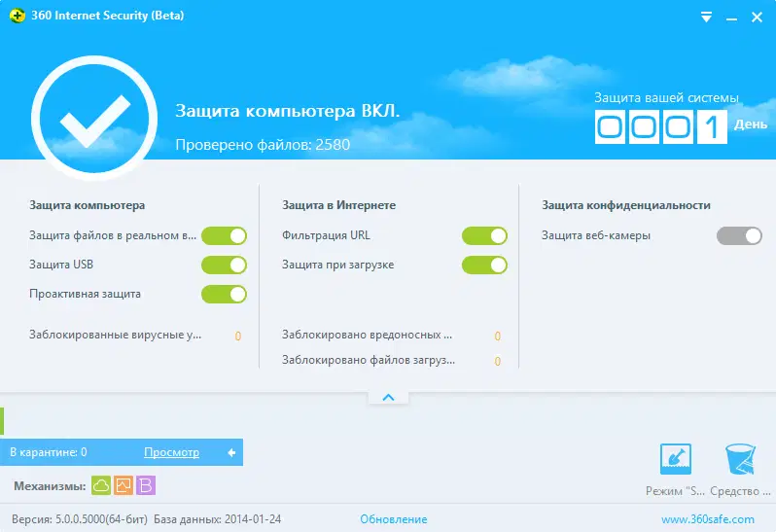Click Заблокировано вредоносных count zero
This screenshot has height=532, width=776.
pos(498,337)
